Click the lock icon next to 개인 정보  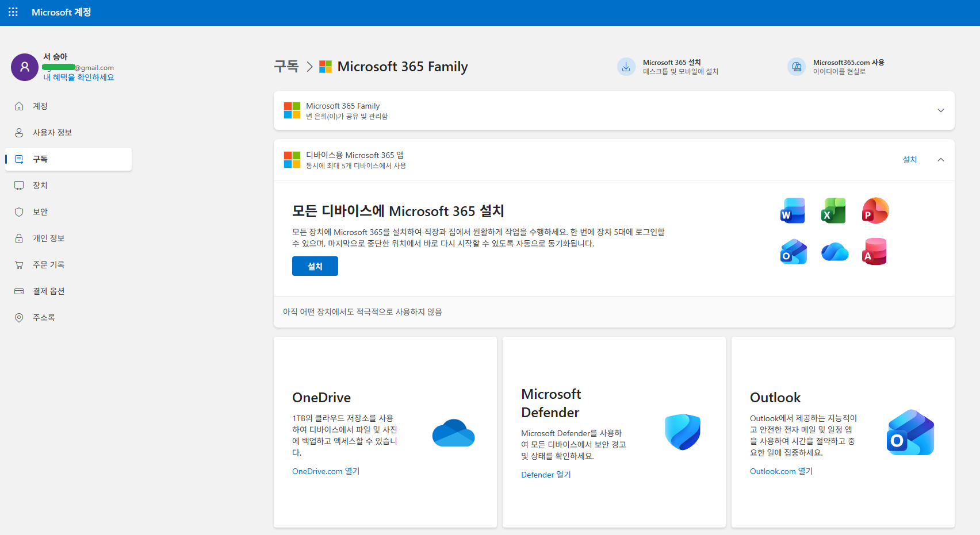(x=19, y=238)
